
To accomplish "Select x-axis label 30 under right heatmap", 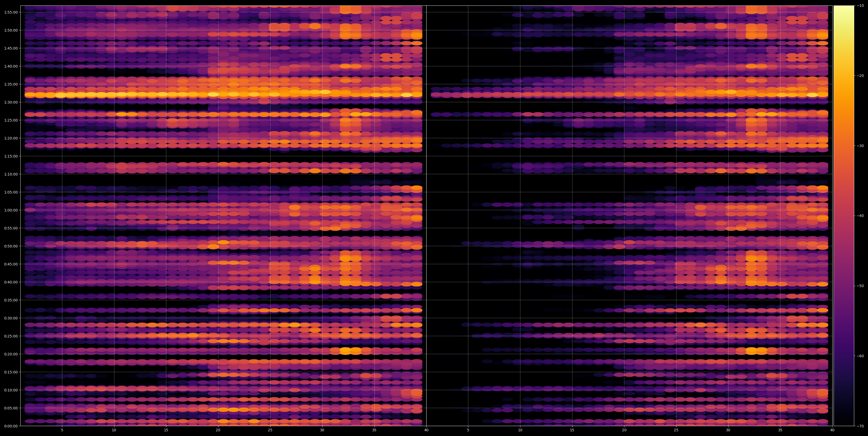I will tap(728, 430).
